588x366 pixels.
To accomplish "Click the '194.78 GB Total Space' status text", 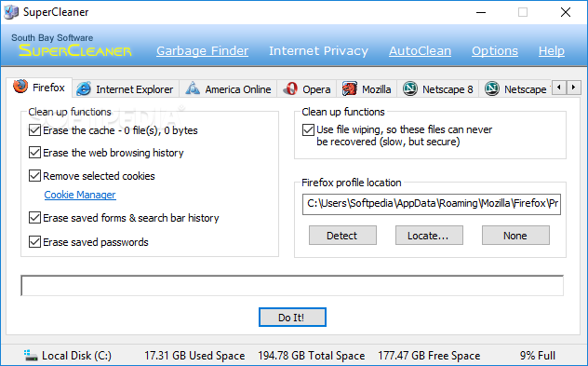I will coord(312,356).
